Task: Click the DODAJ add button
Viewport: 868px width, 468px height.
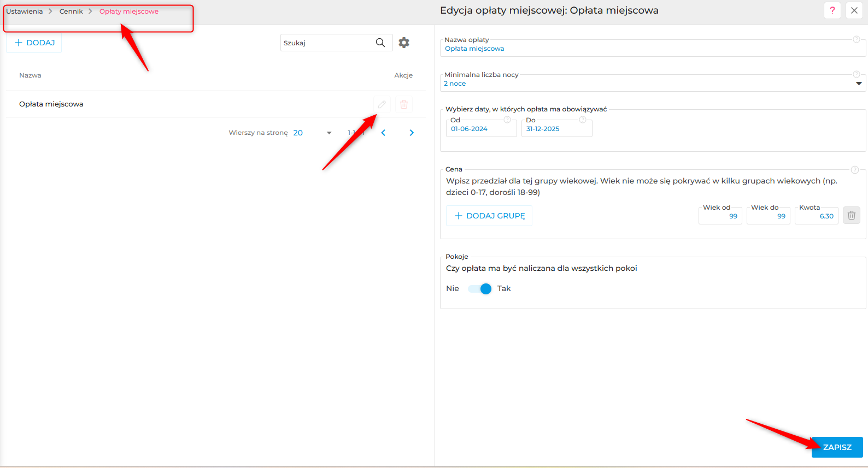Action: point(34,43)
